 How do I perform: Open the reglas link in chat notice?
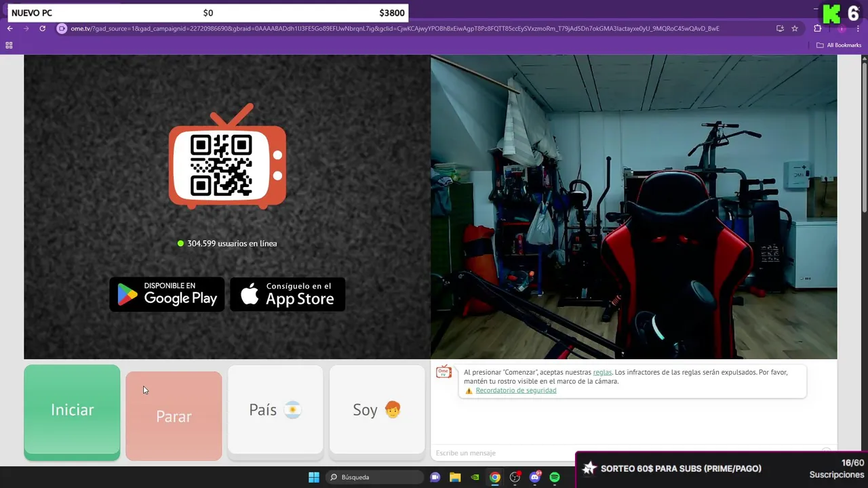tap(602, 372)
